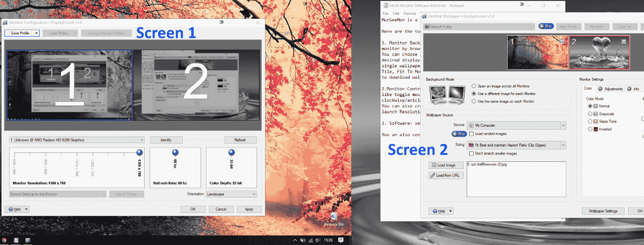Click the Color Depth slider knob at 32-bit

click(231, 152)
